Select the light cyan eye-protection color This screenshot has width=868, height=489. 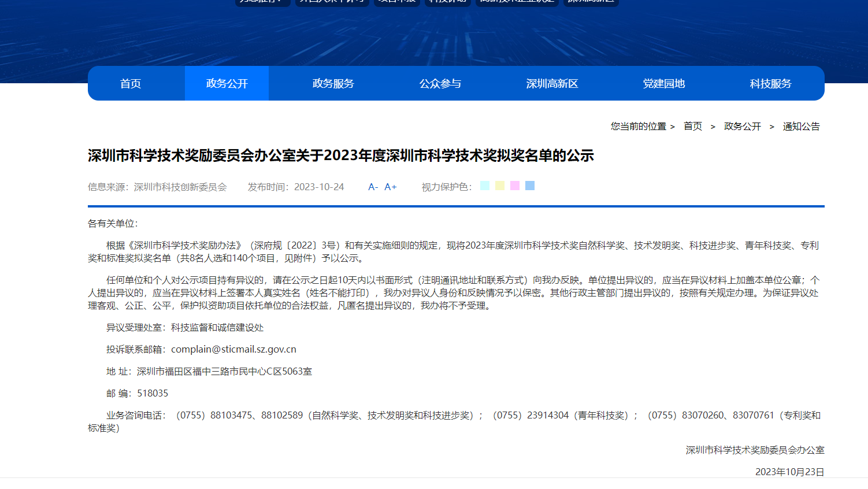[x=485, y=186]
